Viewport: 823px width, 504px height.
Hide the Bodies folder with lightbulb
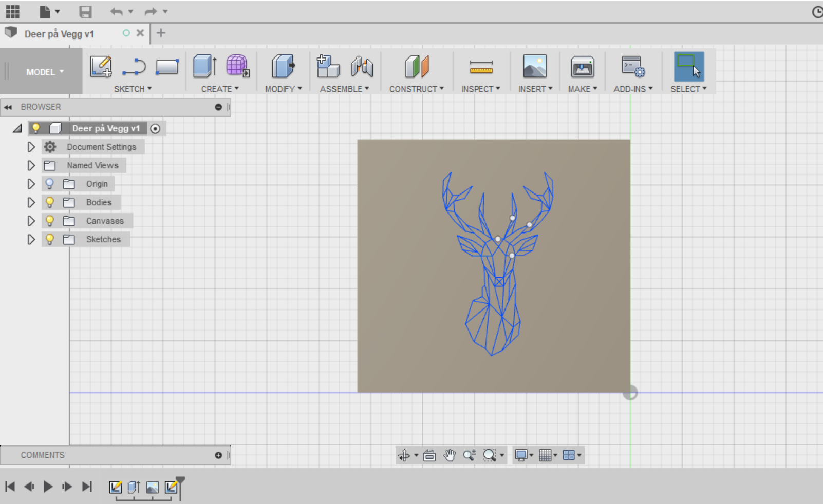click(50, 202)
